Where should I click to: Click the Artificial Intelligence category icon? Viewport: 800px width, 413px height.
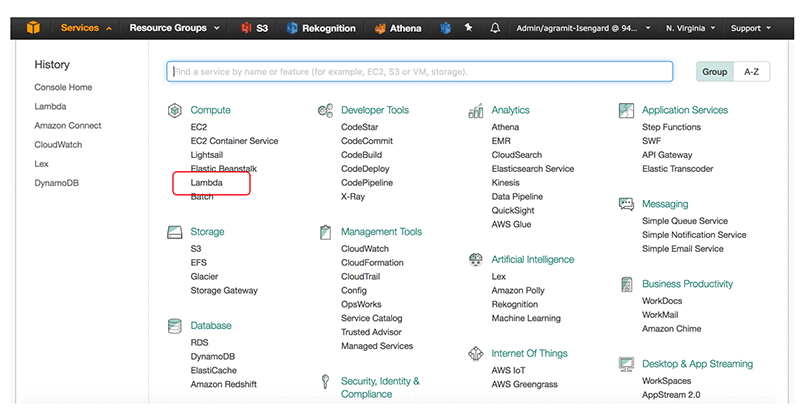[x=476, y=259]
